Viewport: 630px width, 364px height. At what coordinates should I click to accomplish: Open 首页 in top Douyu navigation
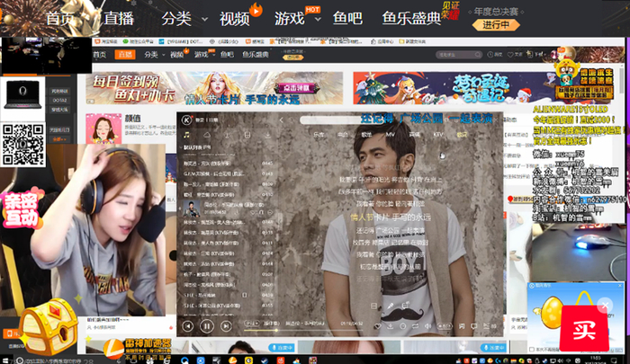pyautogui.click(x=59, y=19)
